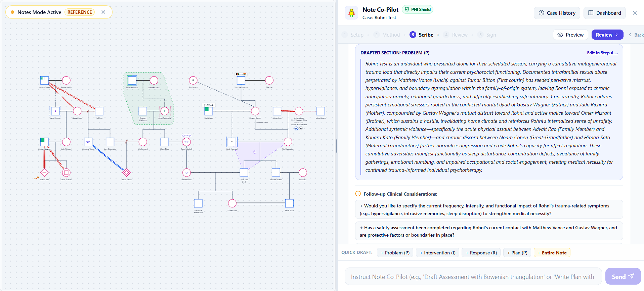Select the Egg Donor circle node
The height and width of the screenshot is (291, 644).
click(x=193, y=80)
